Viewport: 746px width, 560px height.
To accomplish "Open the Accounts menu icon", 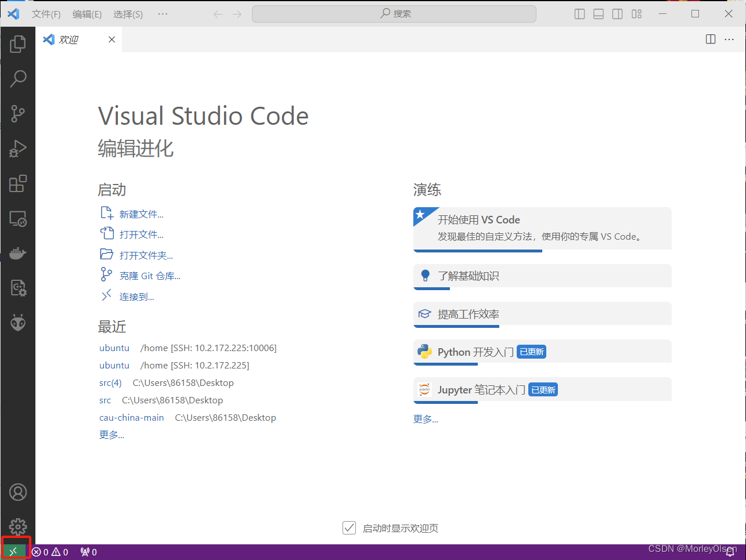I will click(18, 492).
